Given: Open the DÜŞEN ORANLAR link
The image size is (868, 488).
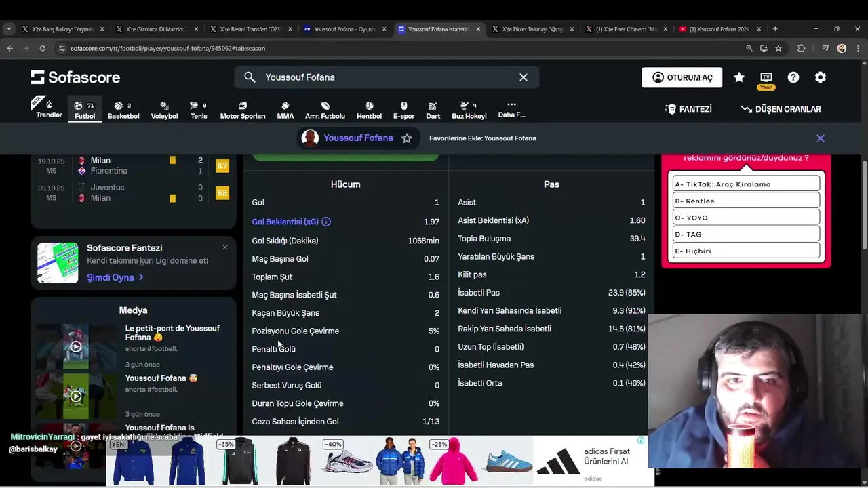Looking at the screenshot, I should 781,109.
